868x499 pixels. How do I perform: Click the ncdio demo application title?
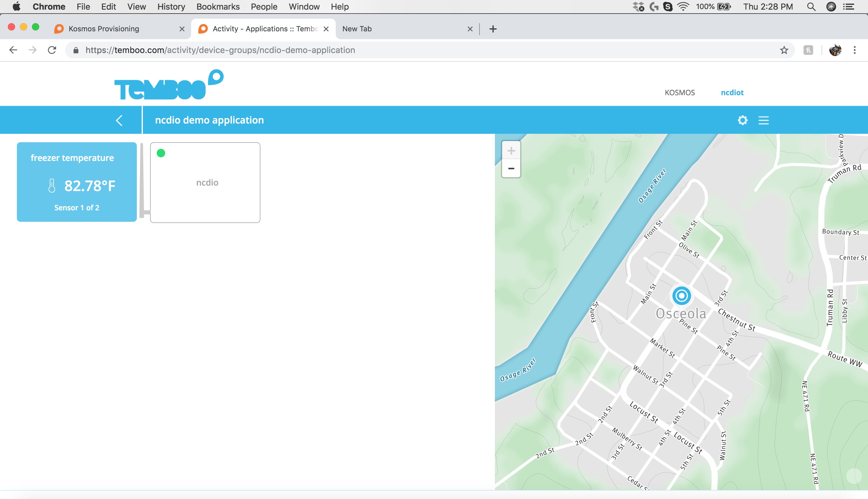click(x=209, y=120)
